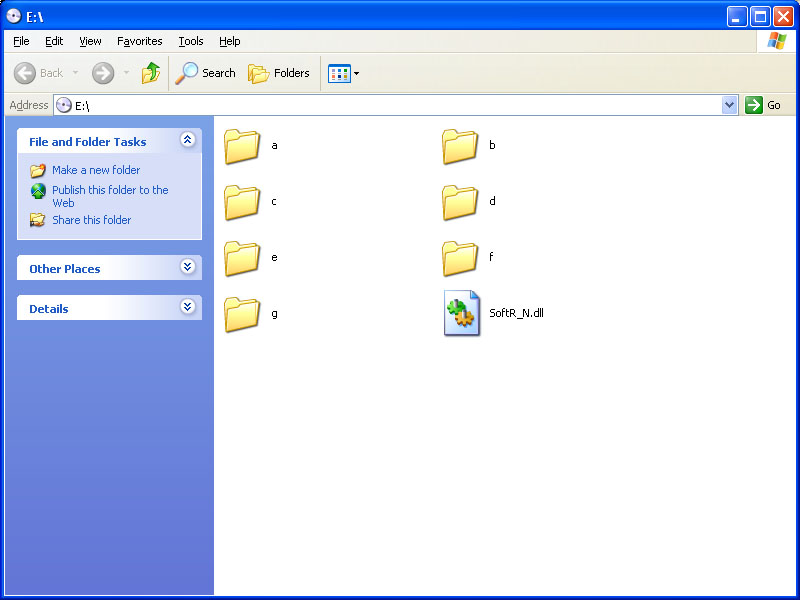Open the Forward history dropdown arrow
Screen dimensions: 800x600
(126, 73)
